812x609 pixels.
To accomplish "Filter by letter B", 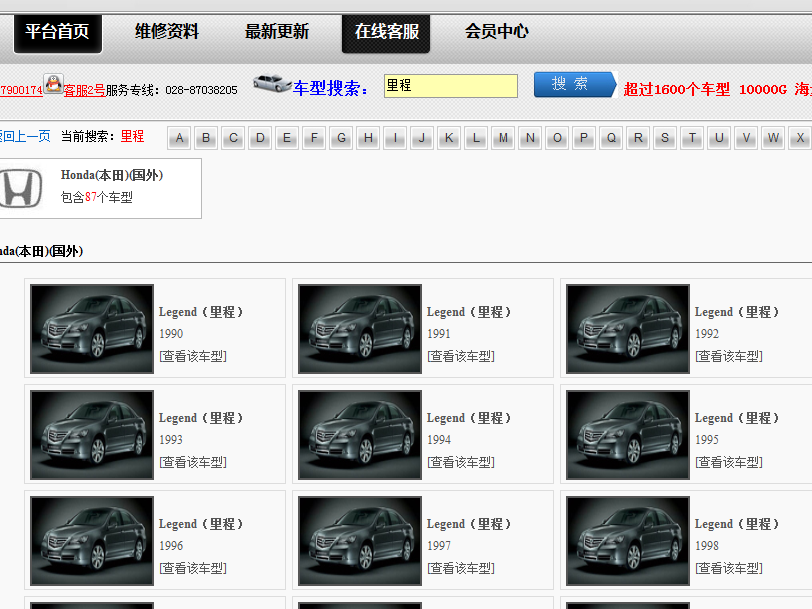I will 206,138.
